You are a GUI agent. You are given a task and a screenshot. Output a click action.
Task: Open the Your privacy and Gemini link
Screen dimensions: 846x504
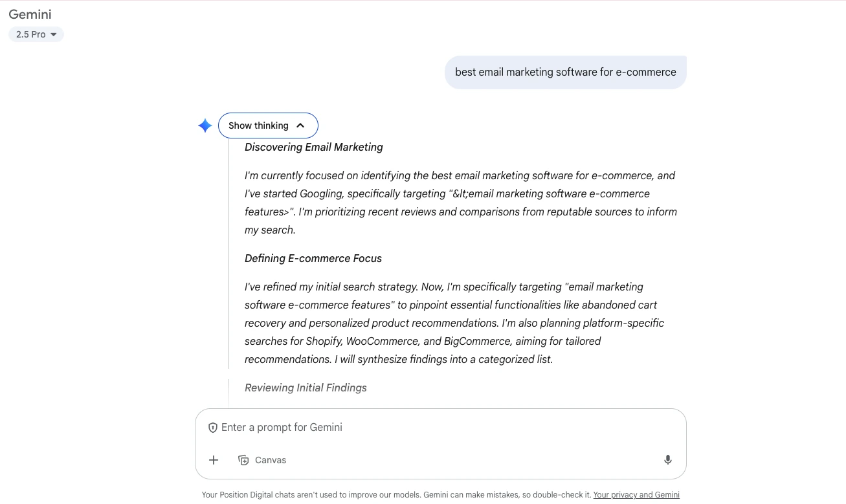[x=636, y=495]
